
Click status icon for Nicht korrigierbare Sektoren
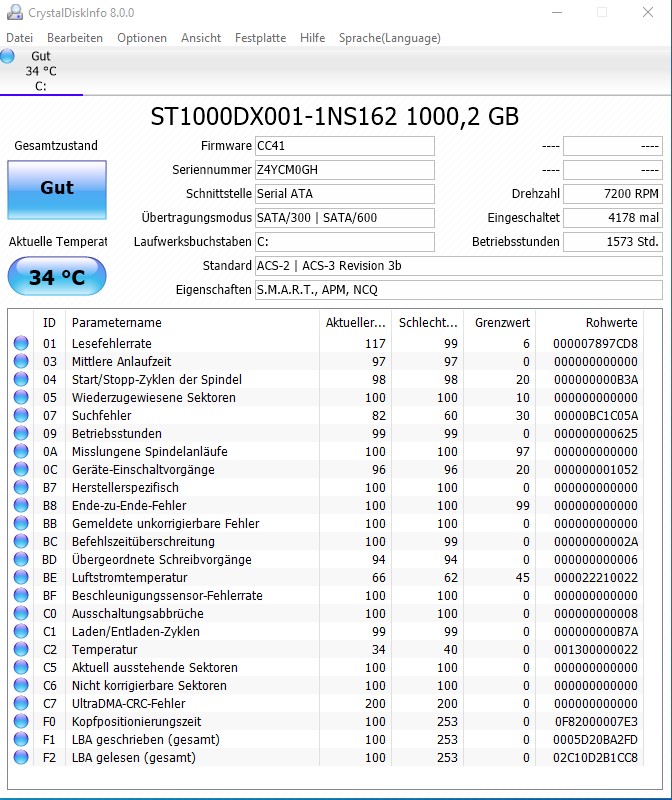pyautogui.click(x=21, y=685)
